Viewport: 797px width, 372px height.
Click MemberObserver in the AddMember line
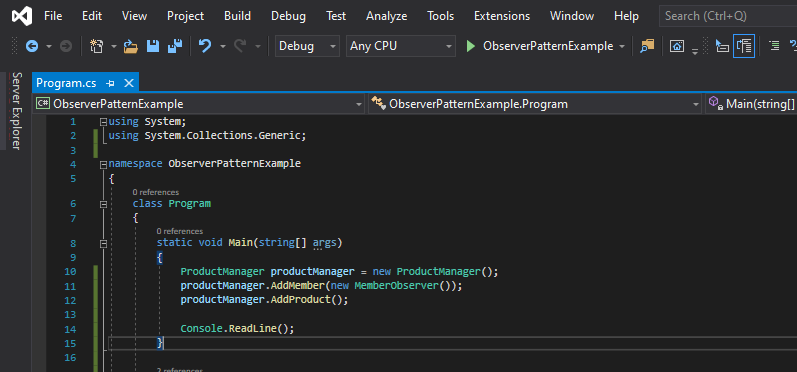(396, 286)
